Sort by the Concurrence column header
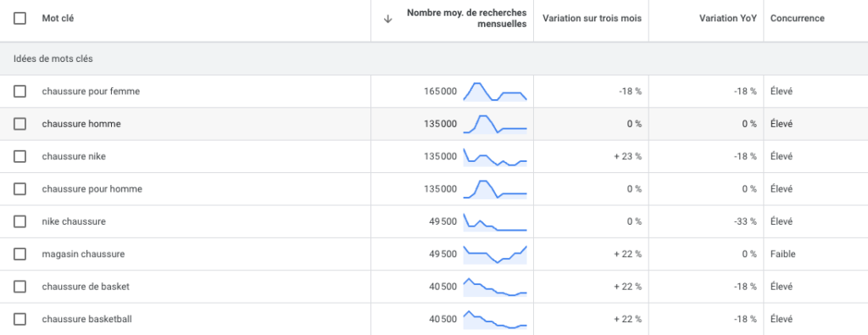868x335 pixels. click(x=797, y=19)
